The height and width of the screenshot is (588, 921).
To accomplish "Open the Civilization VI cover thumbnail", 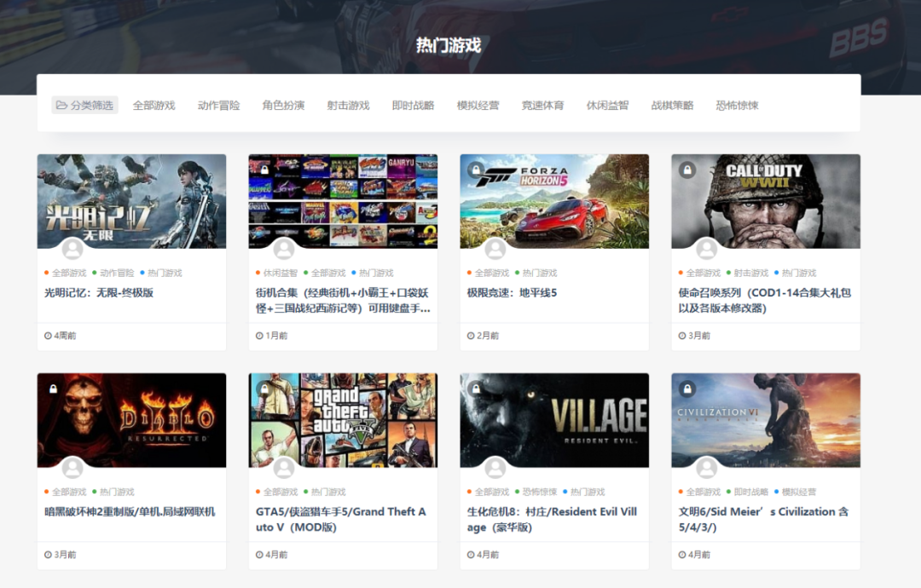I will (x=766, y=420).
